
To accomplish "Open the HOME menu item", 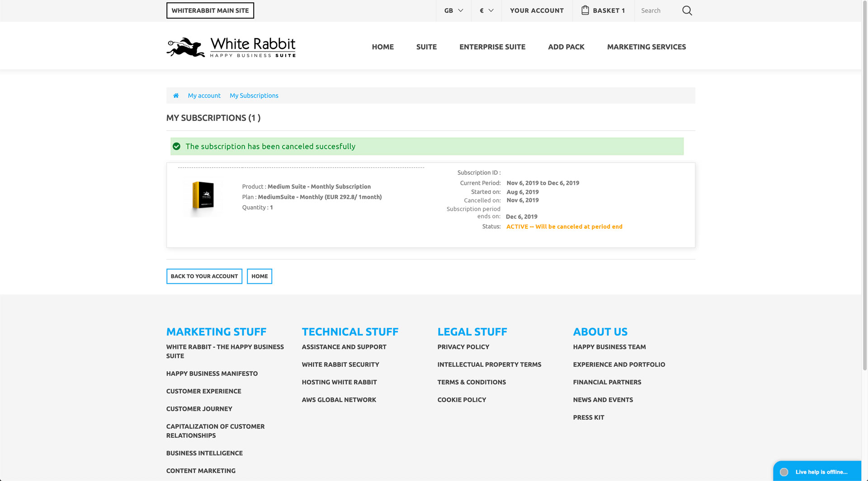I will pyautogui.click(x=382, y=47).
